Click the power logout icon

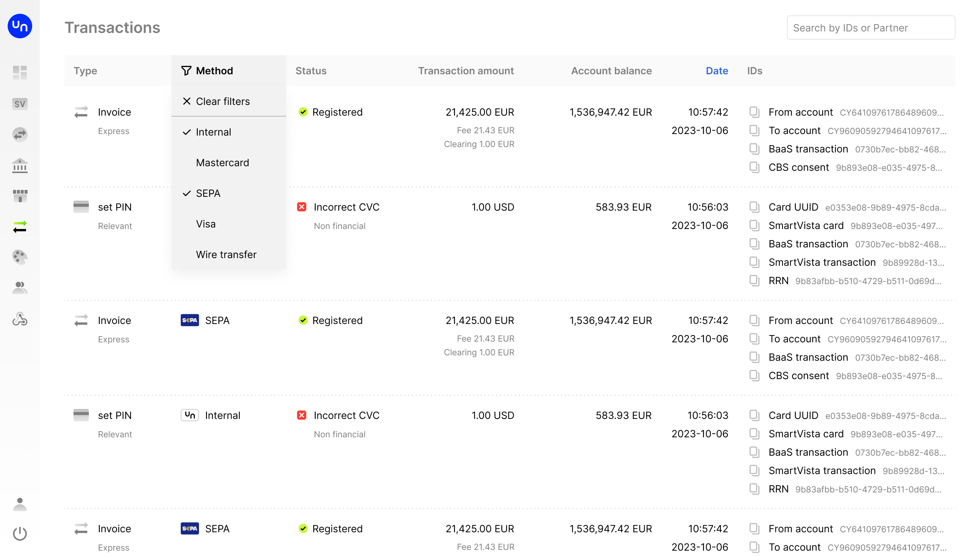pyautogui.click(x=20, y=533)
